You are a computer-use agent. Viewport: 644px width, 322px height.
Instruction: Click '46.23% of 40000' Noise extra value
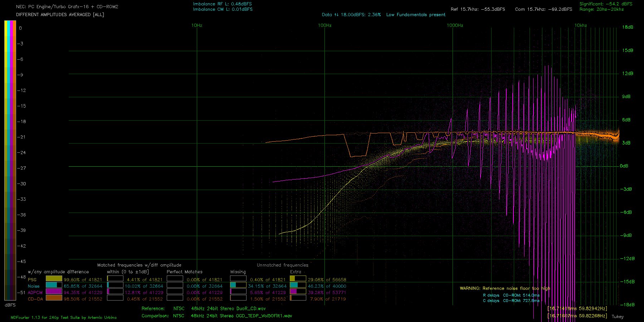[327, 286]
